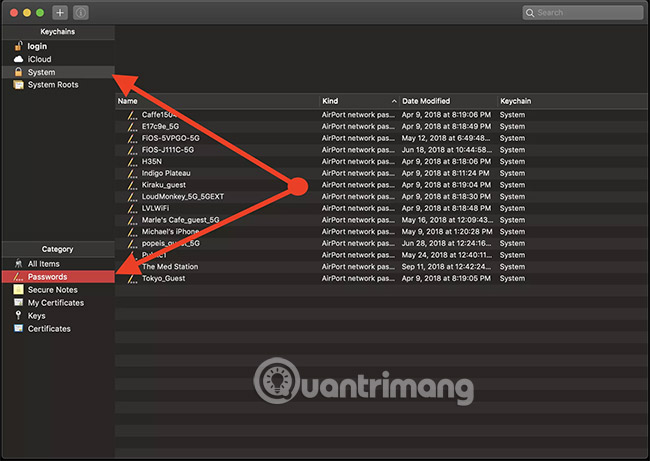
Task: Show All Items category
Action: pyautogui.click(x=44, y=263)
